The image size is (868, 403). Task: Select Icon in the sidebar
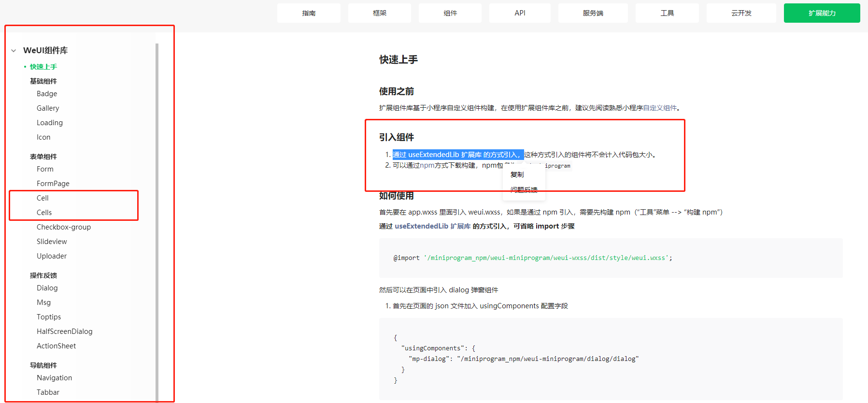pos(43,137)
